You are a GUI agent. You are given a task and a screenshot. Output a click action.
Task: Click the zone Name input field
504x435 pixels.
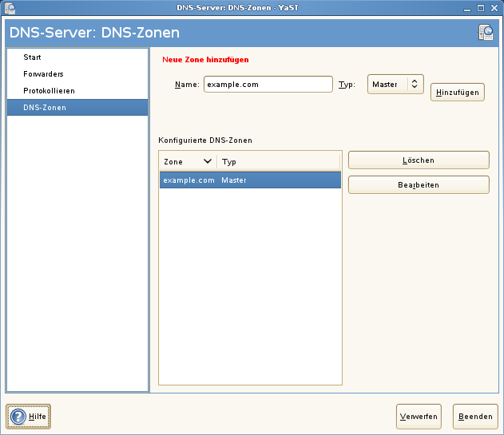click(x=268, y=85)
